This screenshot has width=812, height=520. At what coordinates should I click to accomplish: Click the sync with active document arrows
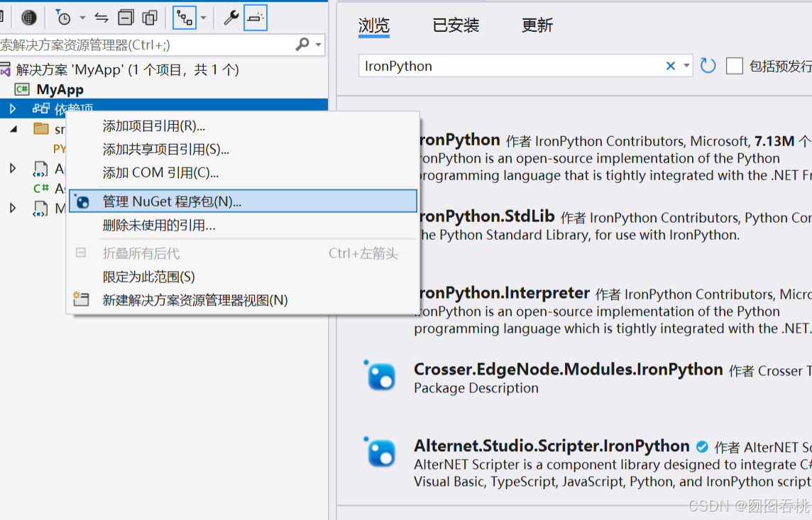click(101, 18)
